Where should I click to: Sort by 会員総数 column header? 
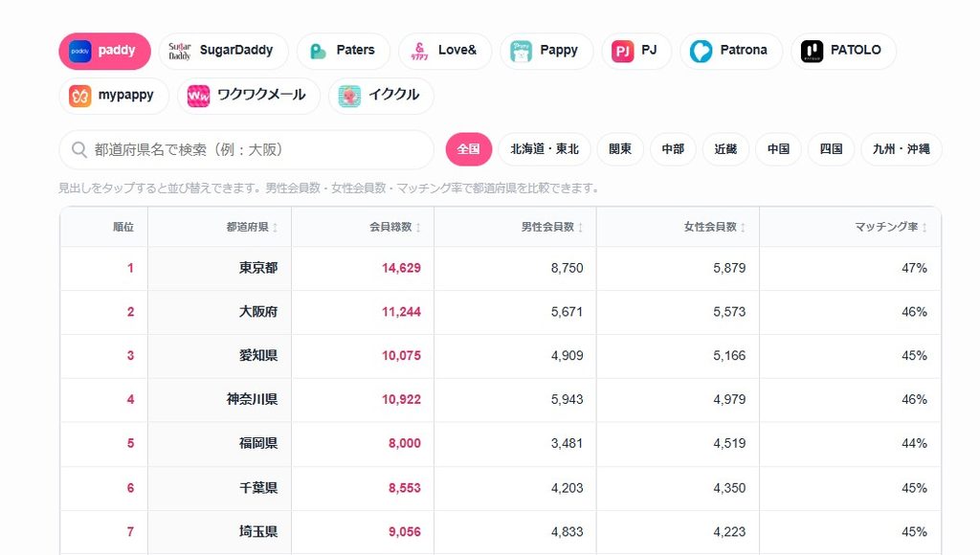(x=395, y=227)
